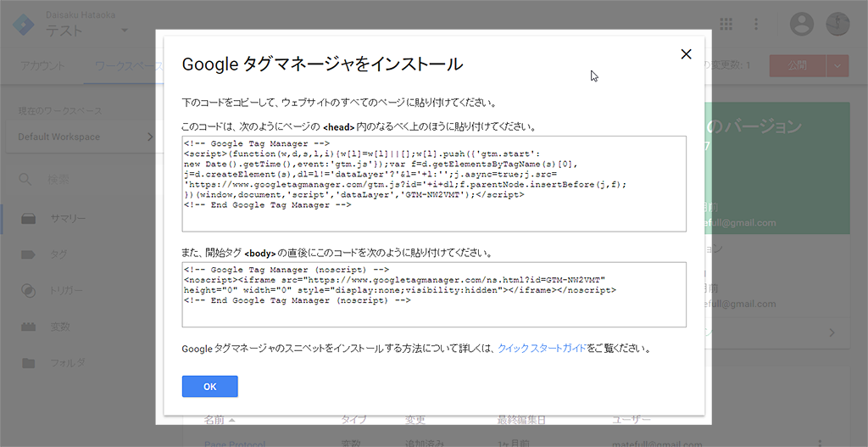Open フォルダ menu item
Screen dimensions: 868x447
pos(68,363)
